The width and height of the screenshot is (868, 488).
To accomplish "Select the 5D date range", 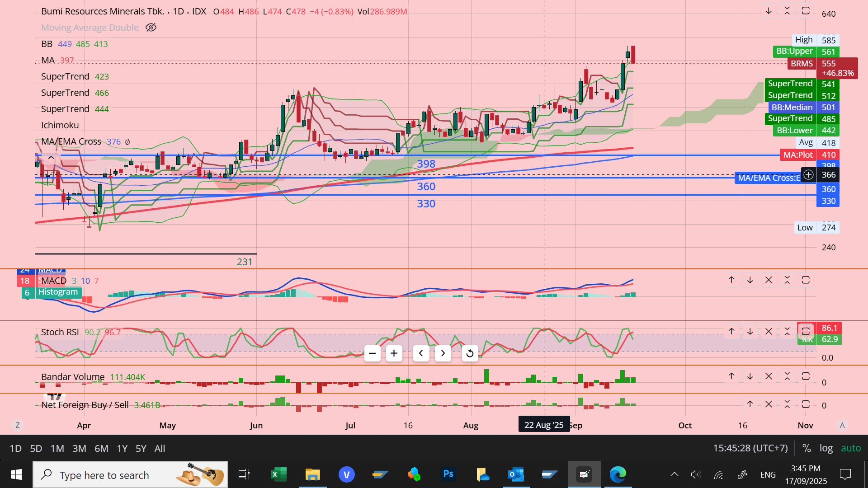I will click(36, 448).
